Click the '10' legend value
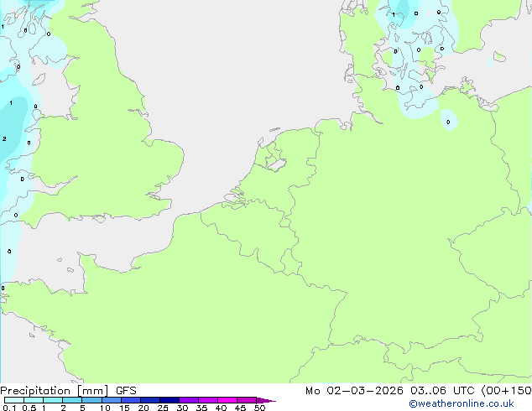Viewport: 532px width, 411px height. [x=105, y=408]
